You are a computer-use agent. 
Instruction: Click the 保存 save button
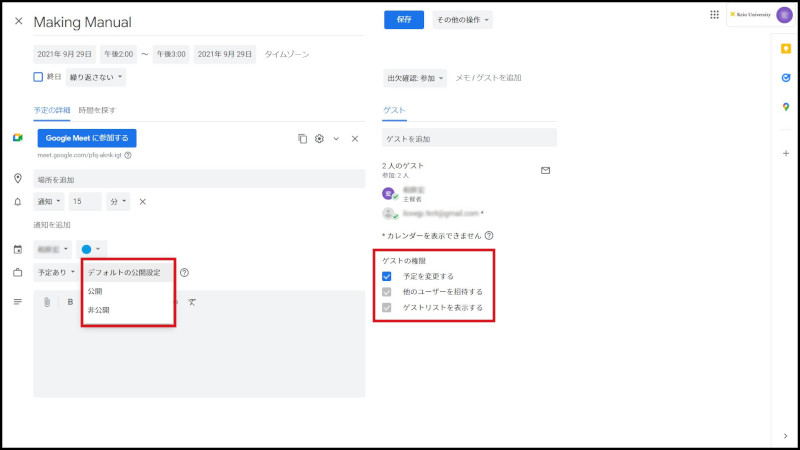pyautogui.click(x=403, y=20)
